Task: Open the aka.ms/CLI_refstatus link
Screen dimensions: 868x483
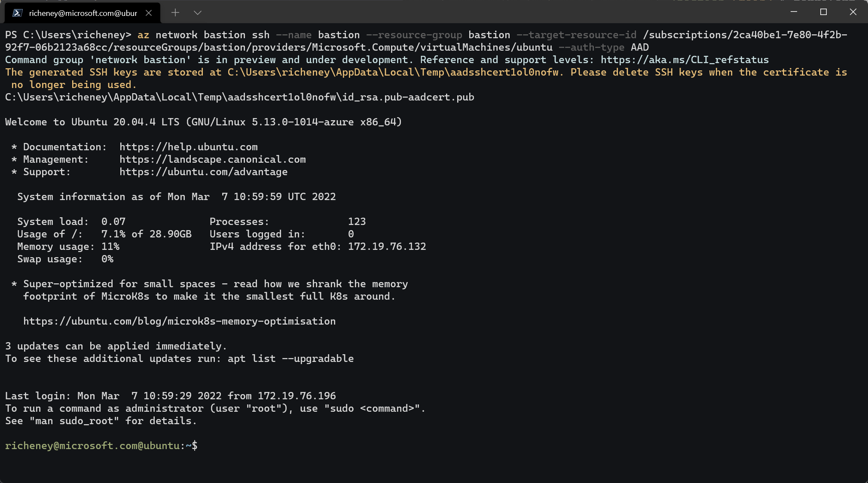Action: coord(685,60)
